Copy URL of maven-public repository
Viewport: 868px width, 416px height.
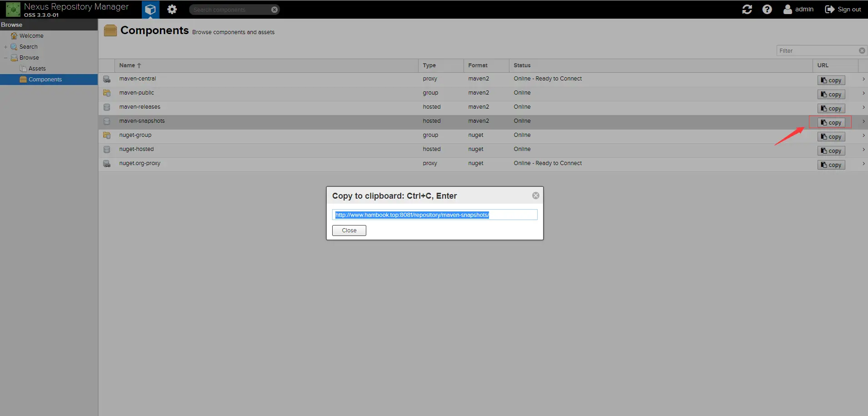[831, 95]
